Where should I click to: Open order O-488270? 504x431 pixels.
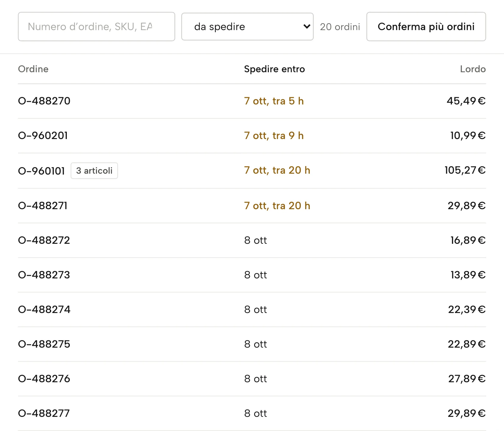coord(44,101)
